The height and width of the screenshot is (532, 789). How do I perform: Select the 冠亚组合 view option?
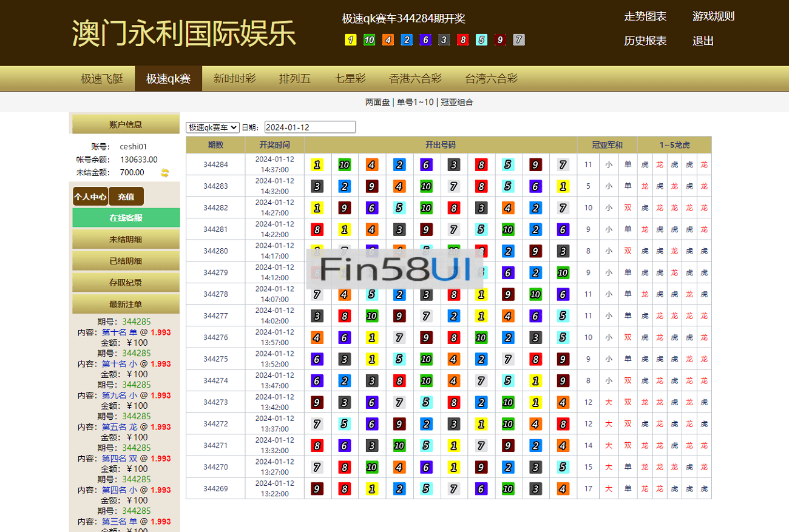coord(456,103)
